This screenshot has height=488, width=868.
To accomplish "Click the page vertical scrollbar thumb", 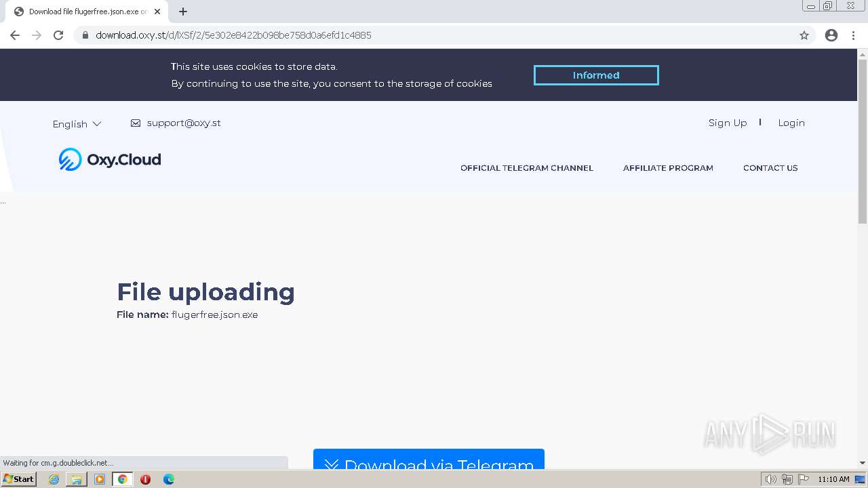I will coord(863,141).
